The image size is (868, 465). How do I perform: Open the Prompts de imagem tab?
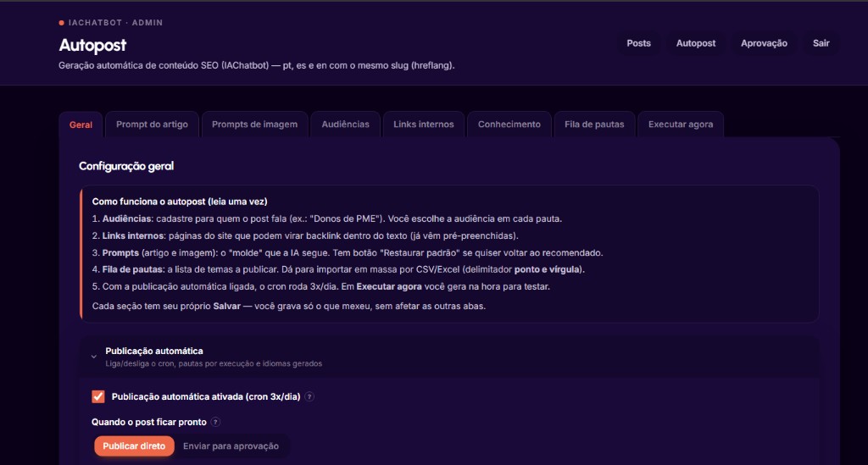tap(254, 125)
